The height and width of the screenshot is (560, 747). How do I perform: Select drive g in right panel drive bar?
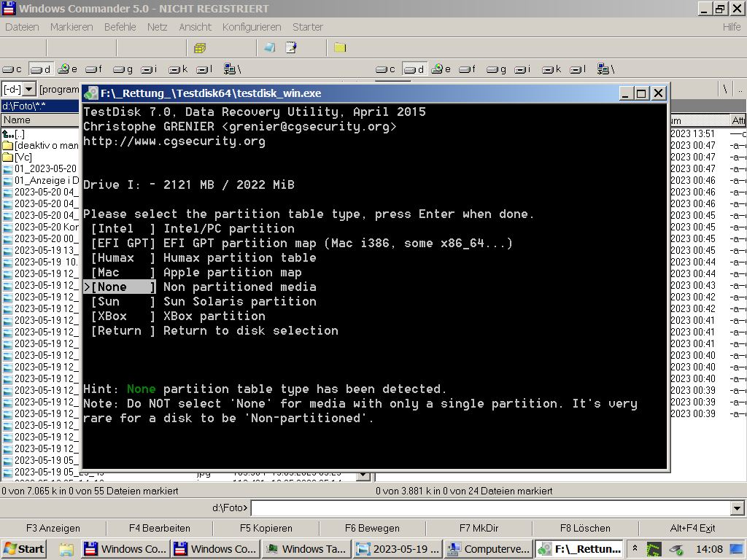pos(496,69)
